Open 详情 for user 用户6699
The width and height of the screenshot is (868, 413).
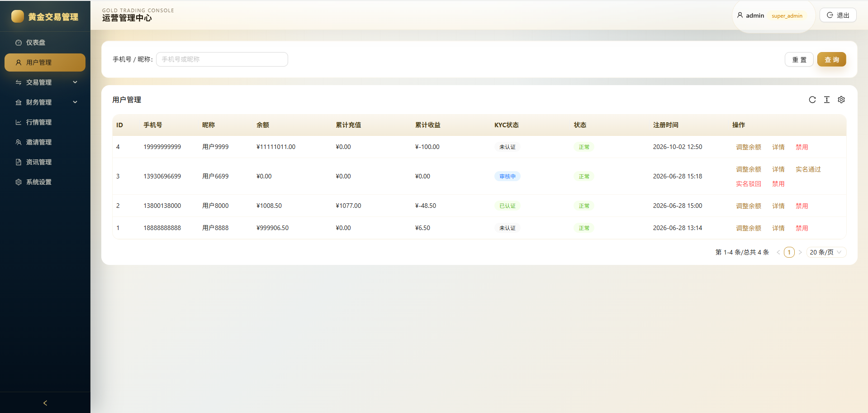[x=778, y=169]
